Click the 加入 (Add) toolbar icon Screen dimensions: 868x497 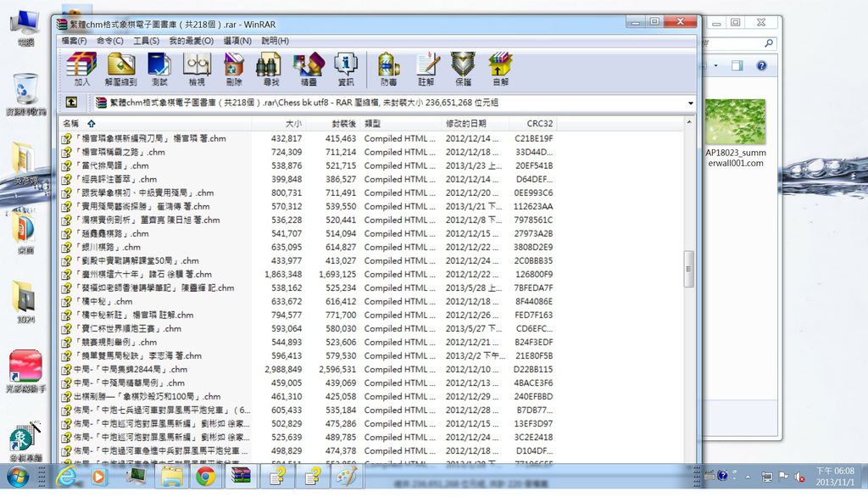point(81,69)
